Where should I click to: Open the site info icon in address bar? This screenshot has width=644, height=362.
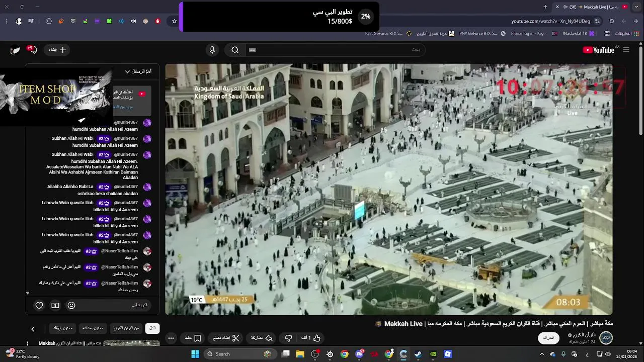597,21
